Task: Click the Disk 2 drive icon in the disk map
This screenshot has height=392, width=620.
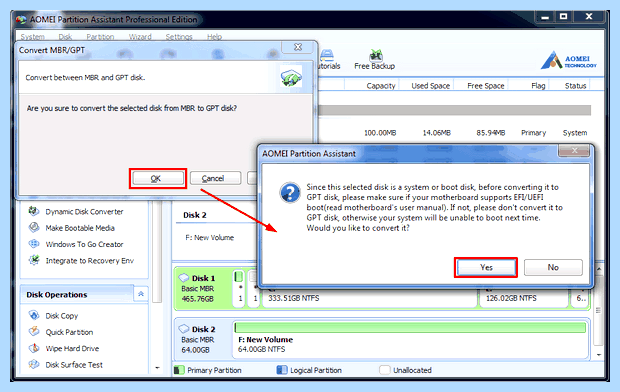Action: (184, 329)
